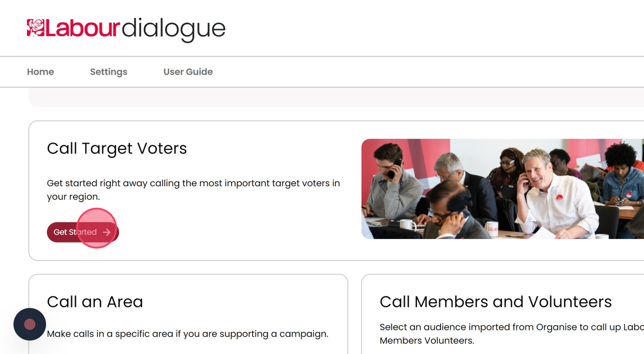The image size is (644, 354).
Task: Open Call Members and Volunteers heading
Action: coord(496,302)
